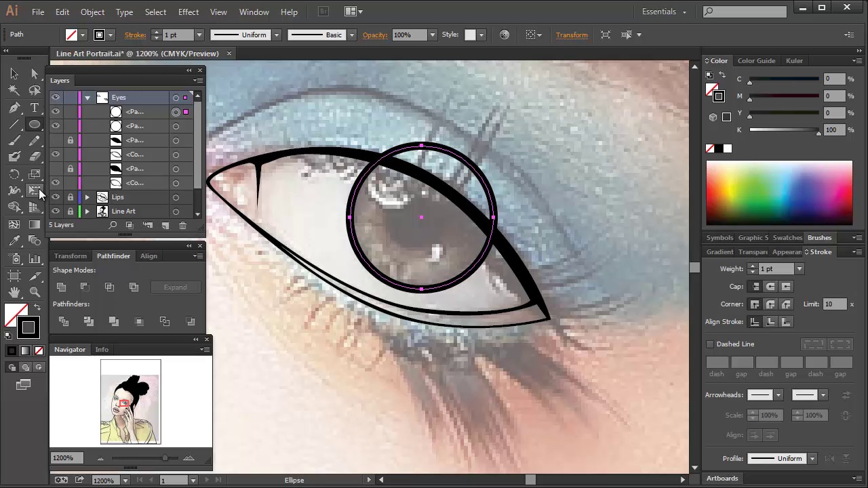Open stroke Weight dropdown in Stroke panel
Viewport: 868px width, 488px height.
coord(799,269)
